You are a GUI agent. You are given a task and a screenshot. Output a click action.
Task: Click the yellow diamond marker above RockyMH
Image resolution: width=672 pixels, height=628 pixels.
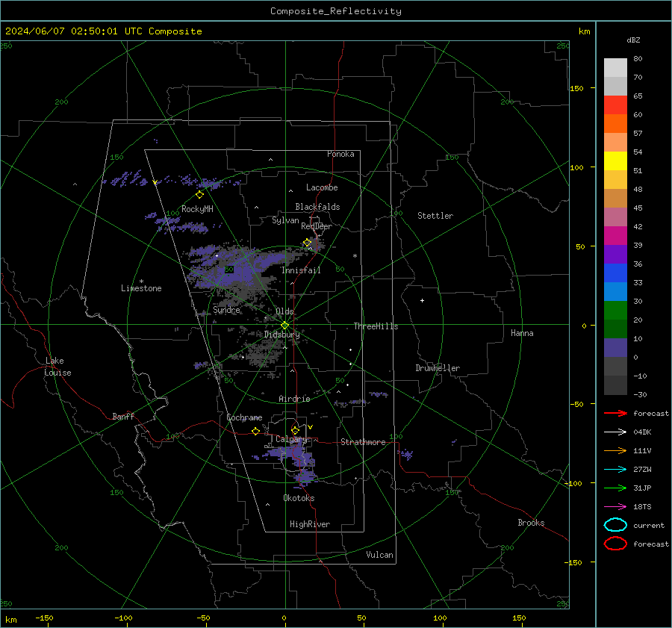click(199, 195)
